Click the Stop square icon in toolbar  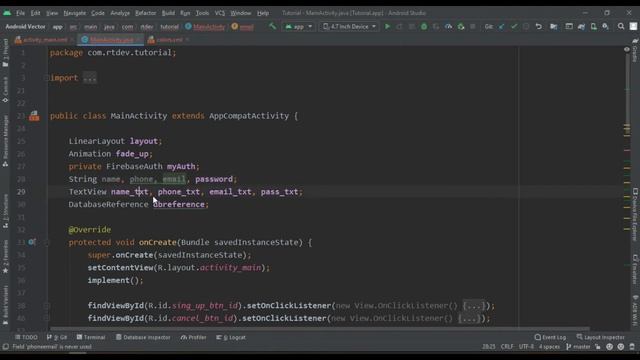(x=473, y=27)
